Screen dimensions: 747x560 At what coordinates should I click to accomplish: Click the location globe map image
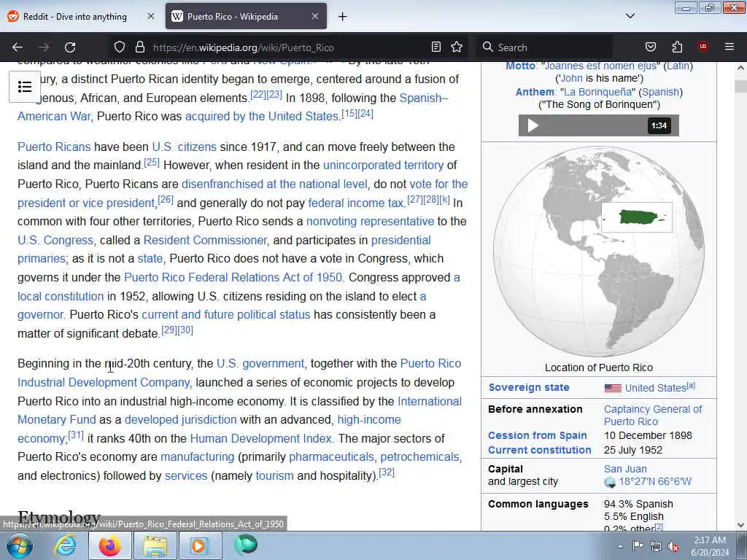[x=599, y=252]
